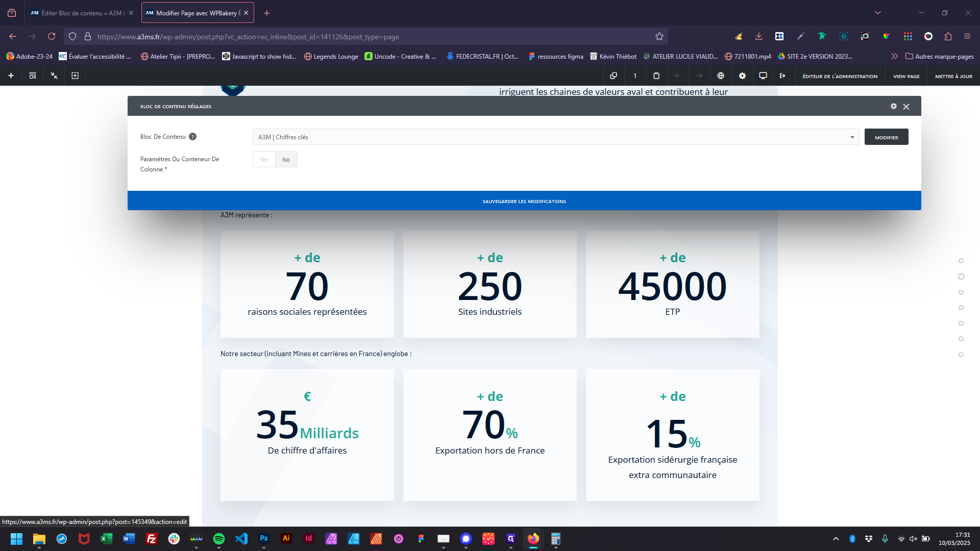
Task: Click the second, larger page navigation dot on the right
Action: [961, 277]
